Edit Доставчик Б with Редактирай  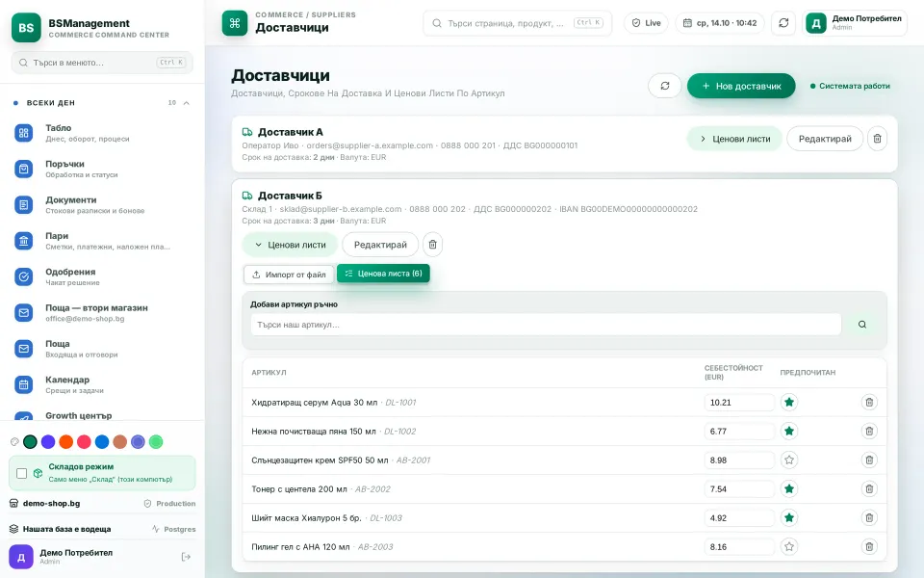tap(380, 244)
